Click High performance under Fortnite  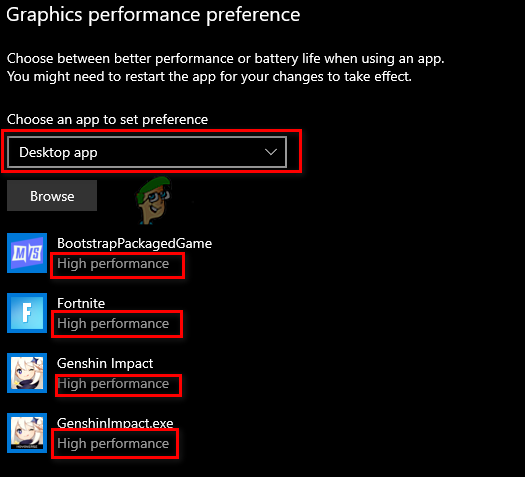tap(113, 324)
